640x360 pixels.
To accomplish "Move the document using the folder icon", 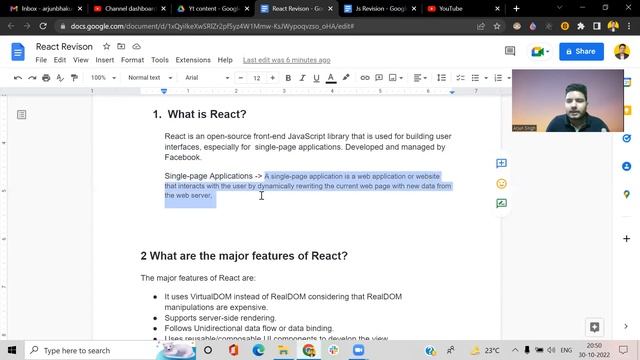I will (121, 47).
